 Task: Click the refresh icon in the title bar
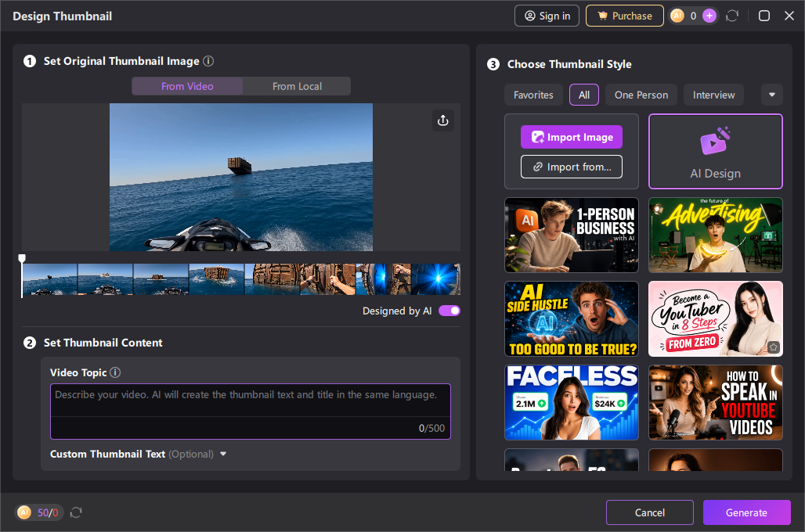click(x=732, y=16)
